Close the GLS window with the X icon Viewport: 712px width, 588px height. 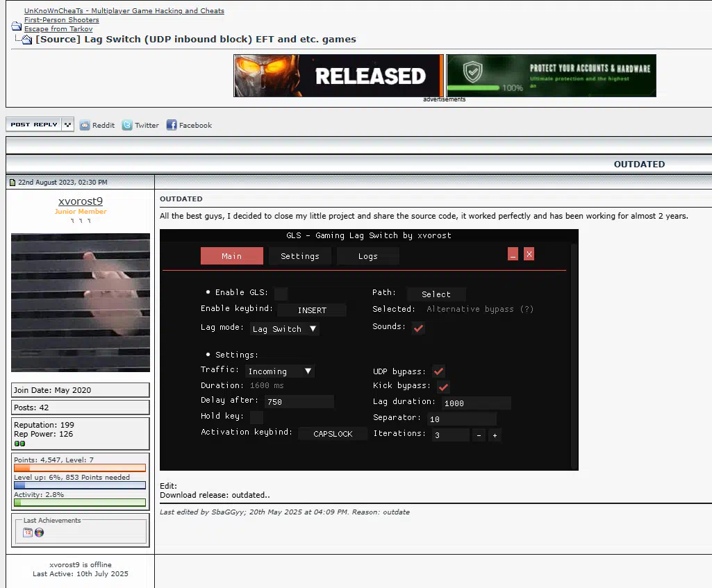coord(529,254)
